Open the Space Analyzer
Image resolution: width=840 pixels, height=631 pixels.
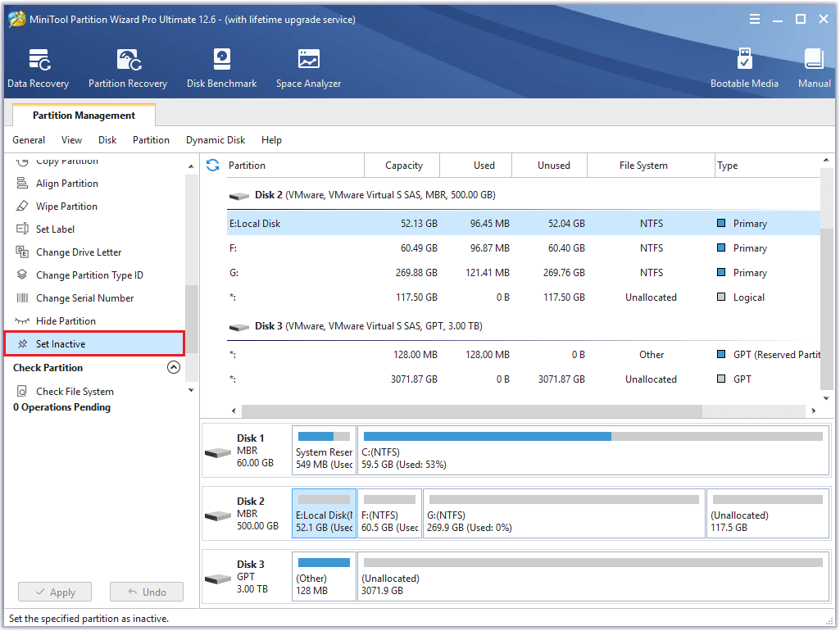(309, 69)
